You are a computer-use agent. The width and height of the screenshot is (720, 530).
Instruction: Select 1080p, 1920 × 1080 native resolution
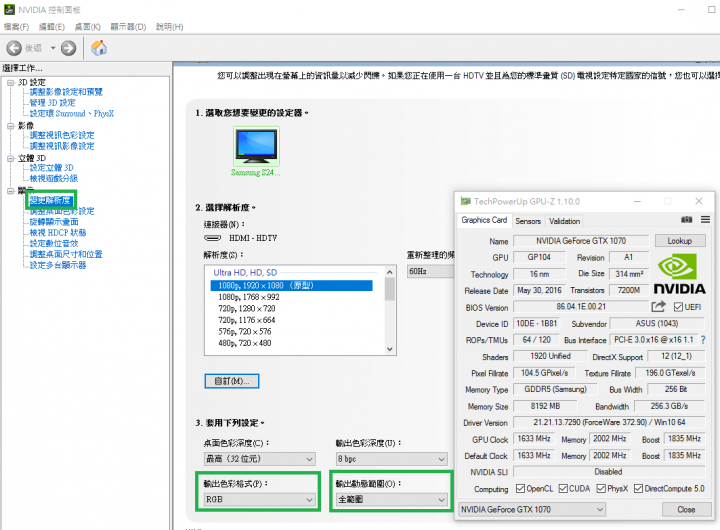(292, 286)
